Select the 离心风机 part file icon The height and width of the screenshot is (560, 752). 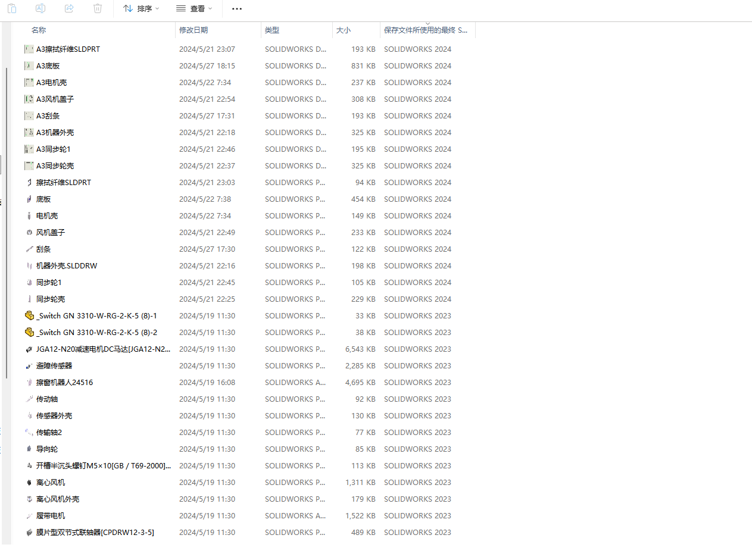tap(29, 482)
